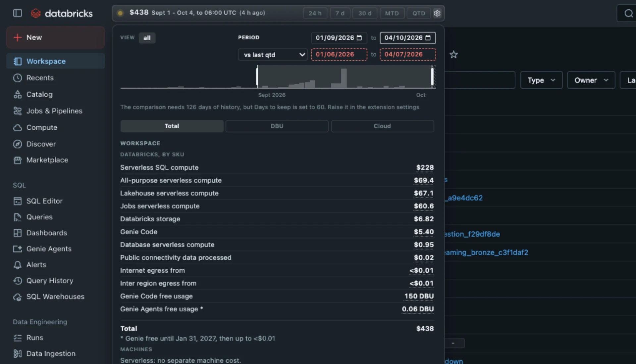Open 'vs last qtd' comparison dropdown

273,55
